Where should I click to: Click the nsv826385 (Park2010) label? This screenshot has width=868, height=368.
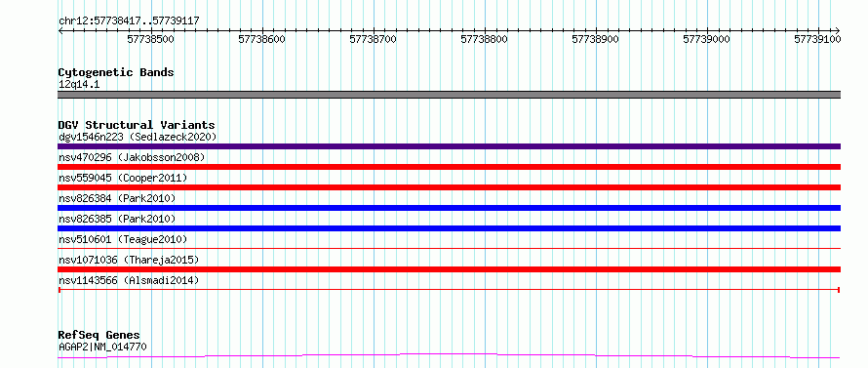117,219
